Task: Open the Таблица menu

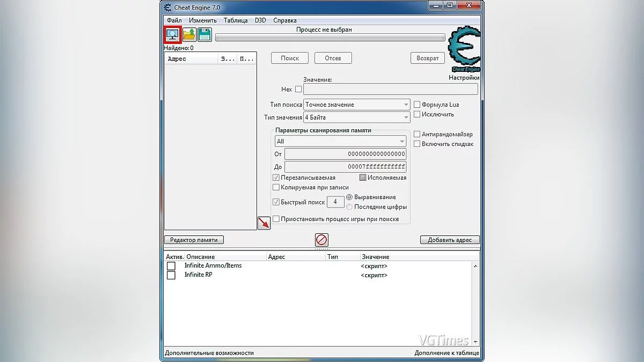Action: coord(235,20)
